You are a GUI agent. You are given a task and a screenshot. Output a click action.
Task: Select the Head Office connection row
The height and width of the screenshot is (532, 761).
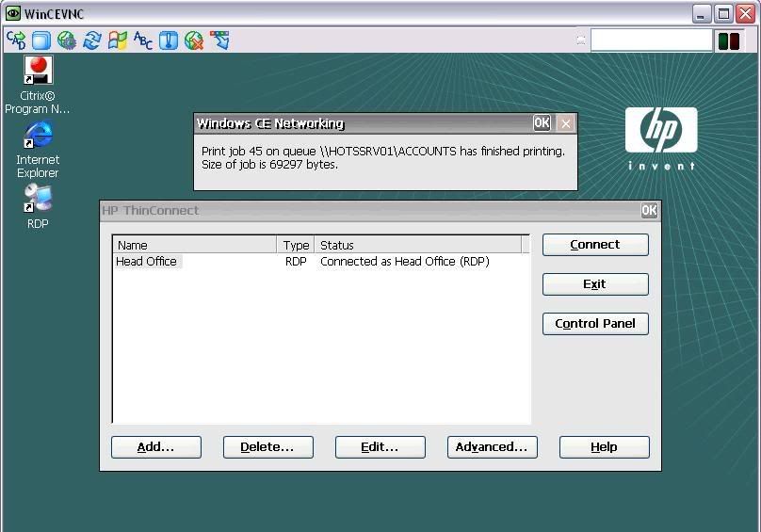[321, 262]
